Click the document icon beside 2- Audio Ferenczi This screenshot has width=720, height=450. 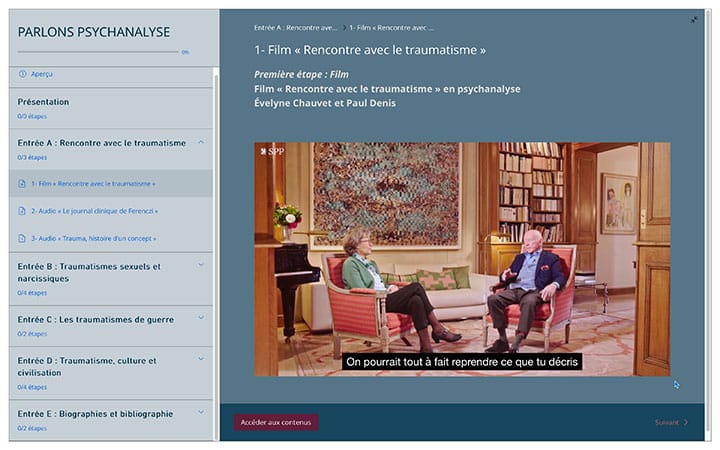coord(22,211)
